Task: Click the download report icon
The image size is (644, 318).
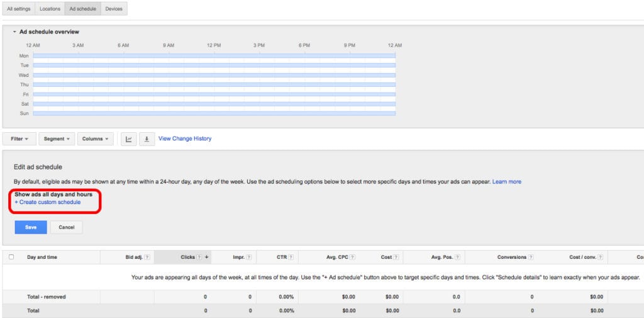Action: [x=147, y=139]
